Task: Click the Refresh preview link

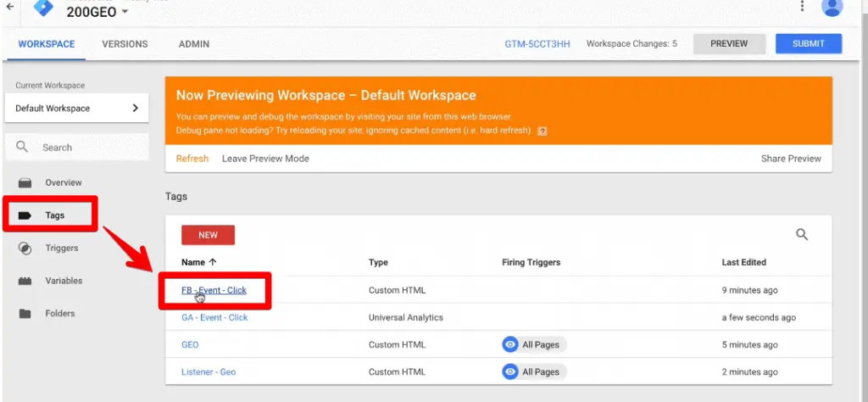Action: click(x=192, y=159)
